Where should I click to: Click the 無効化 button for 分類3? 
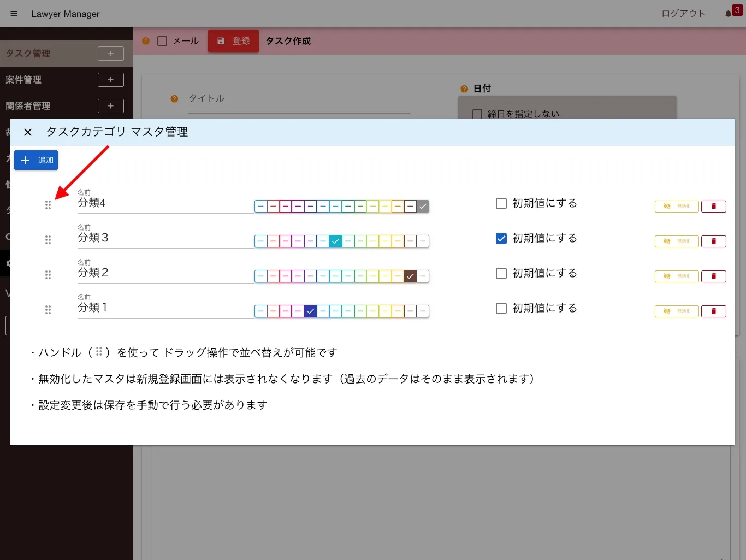pos(677,241)
